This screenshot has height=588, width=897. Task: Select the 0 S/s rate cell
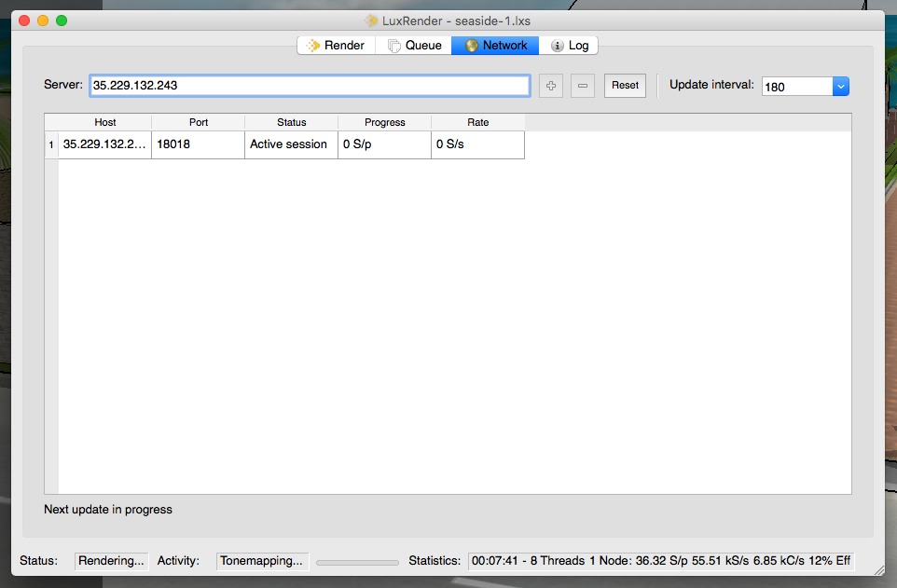point(478,144)
